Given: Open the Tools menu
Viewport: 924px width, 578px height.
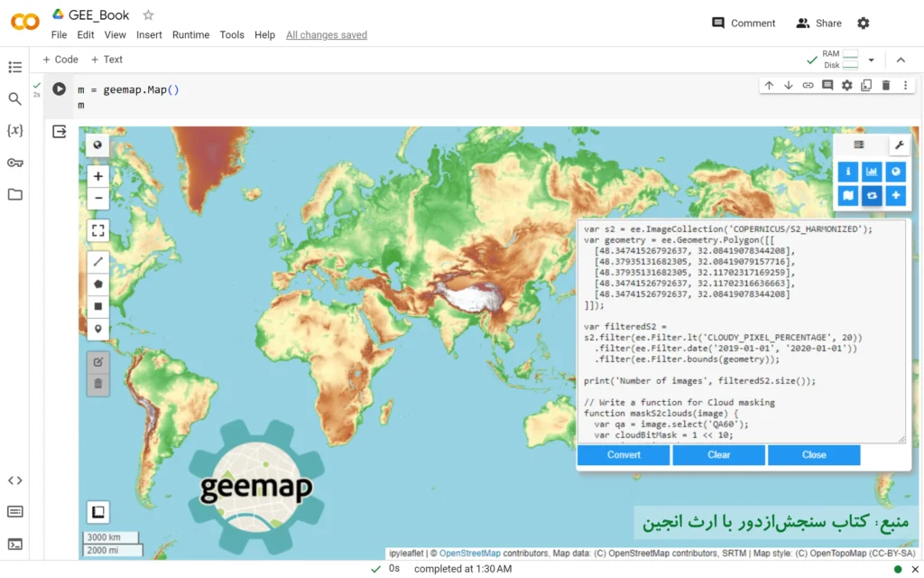Looking at the screenshot, I should click(232, 35).
